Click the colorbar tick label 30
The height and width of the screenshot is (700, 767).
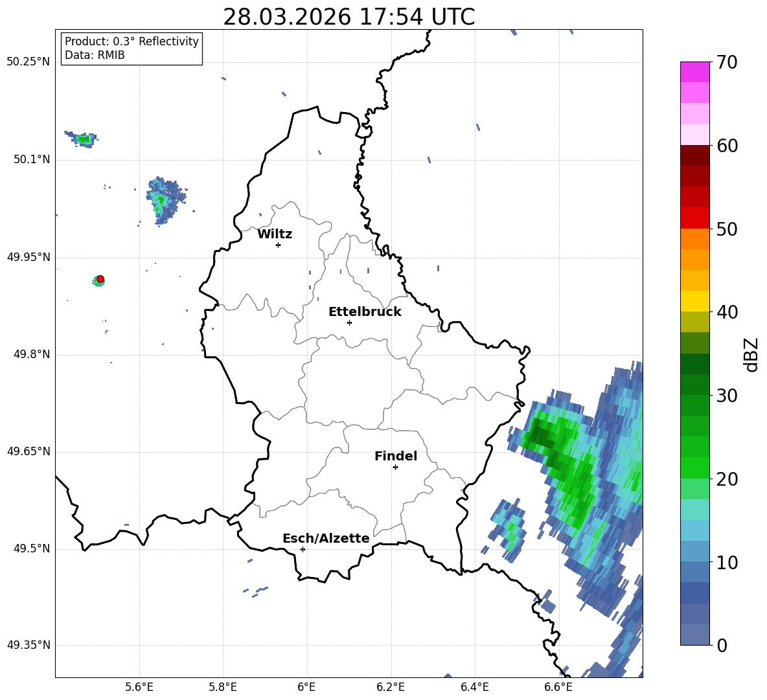point(726,396)
